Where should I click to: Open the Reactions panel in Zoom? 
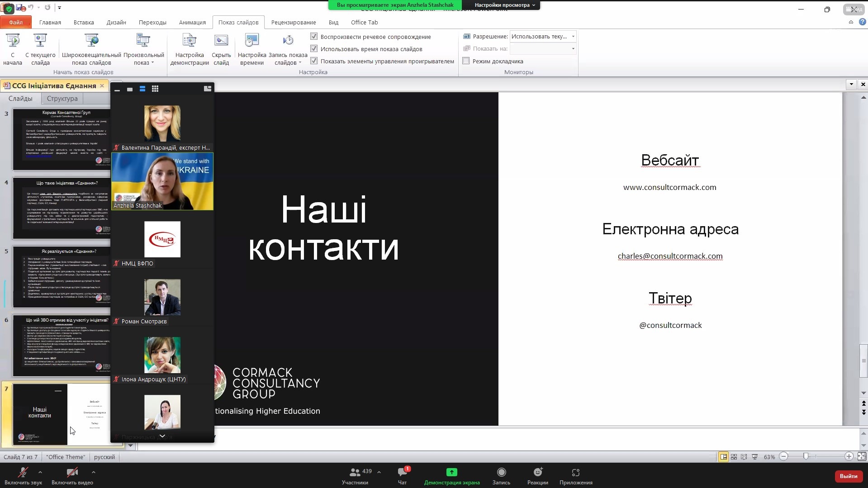pos(537,473)
